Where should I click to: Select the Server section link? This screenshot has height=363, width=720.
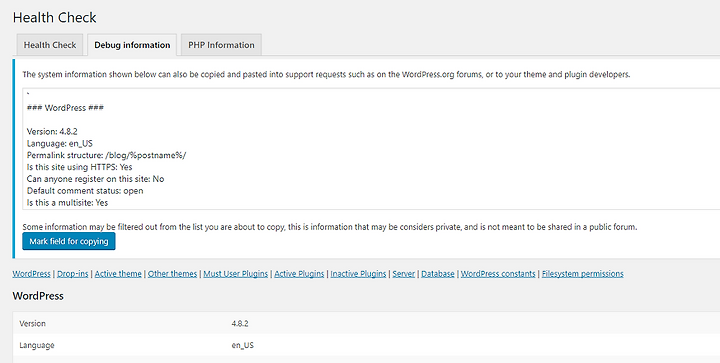[404, 274]
